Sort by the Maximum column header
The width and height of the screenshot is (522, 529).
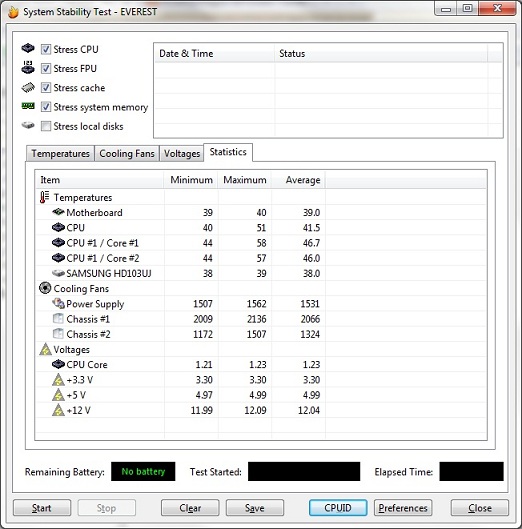pyautogui.click(x=245, y=180)
